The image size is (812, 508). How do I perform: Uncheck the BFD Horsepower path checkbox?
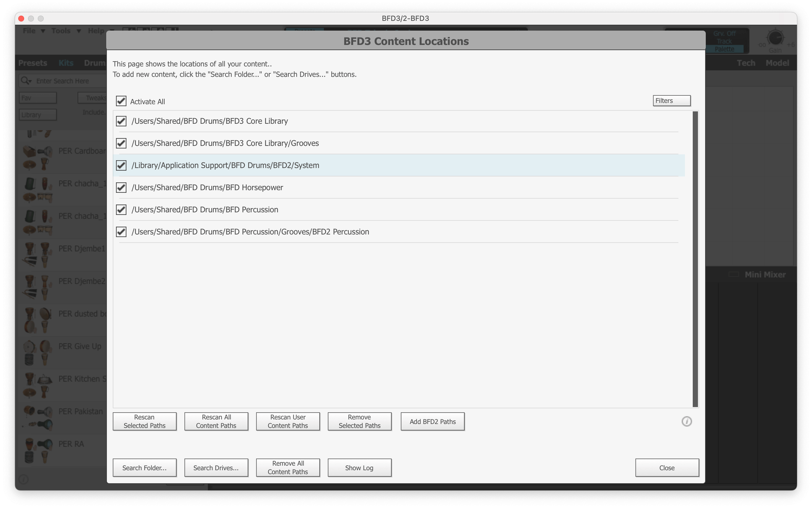[121, 188]
